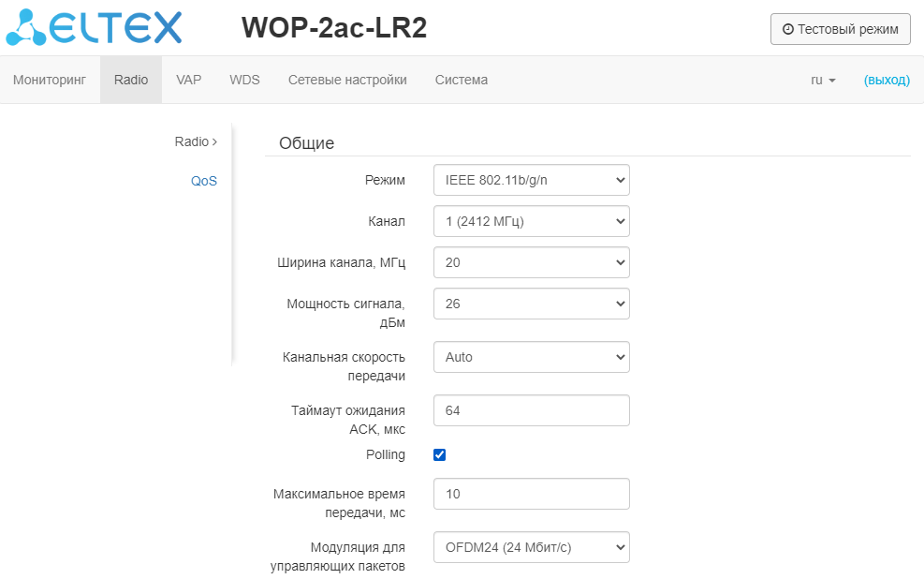Go to Сетевые настройки tab
The height and width of the screenshot is (579, 924).
(x=347, y=80)
